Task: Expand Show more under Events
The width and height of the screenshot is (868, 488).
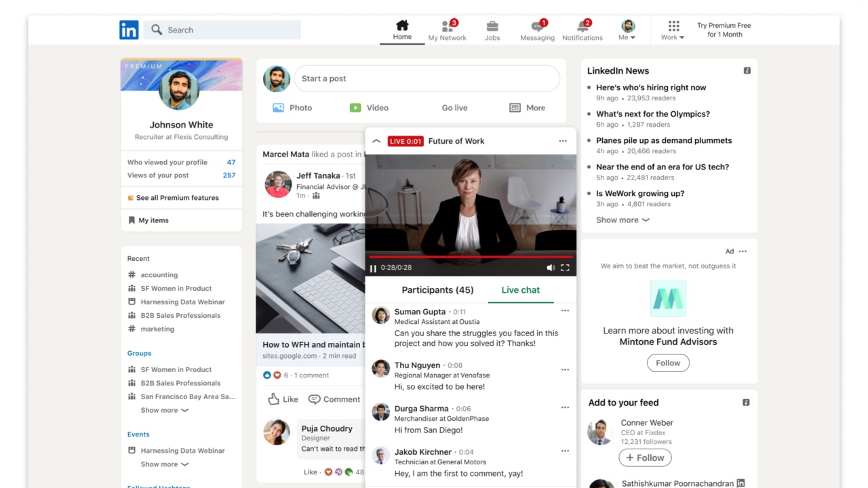Action: (165, 465)
